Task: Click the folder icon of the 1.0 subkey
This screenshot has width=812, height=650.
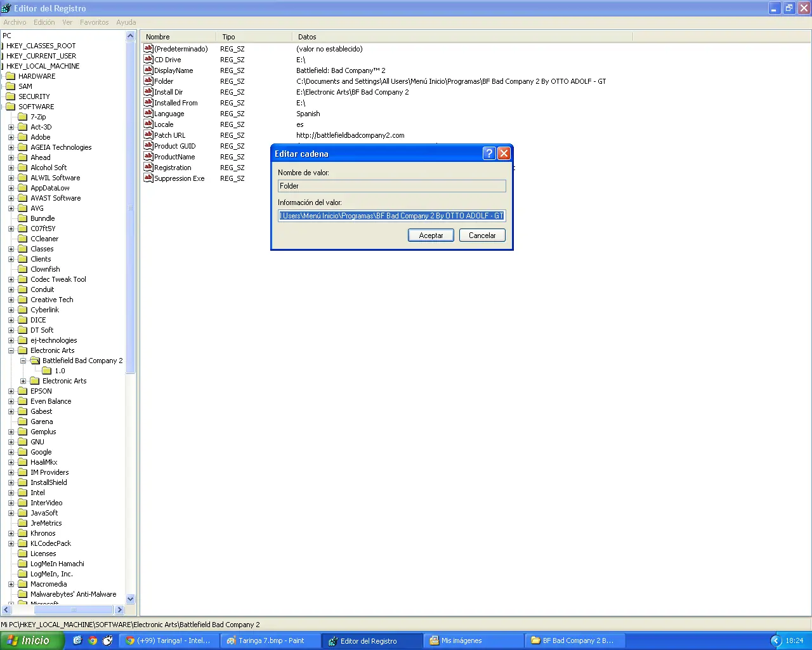Action: [47, 371]
